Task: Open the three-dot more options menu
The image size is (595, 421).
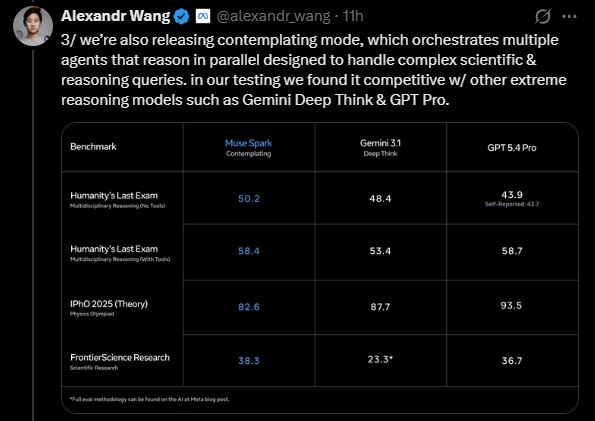Action: (570, 17)
